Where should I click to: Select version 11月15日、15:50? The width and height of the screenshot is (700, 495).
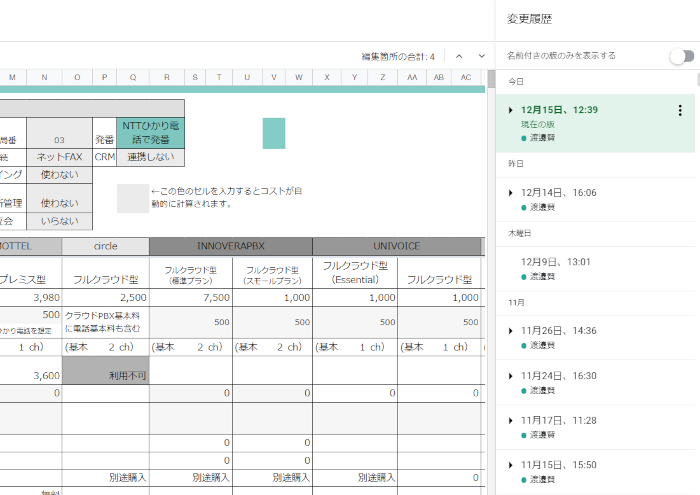pos(596,472)
